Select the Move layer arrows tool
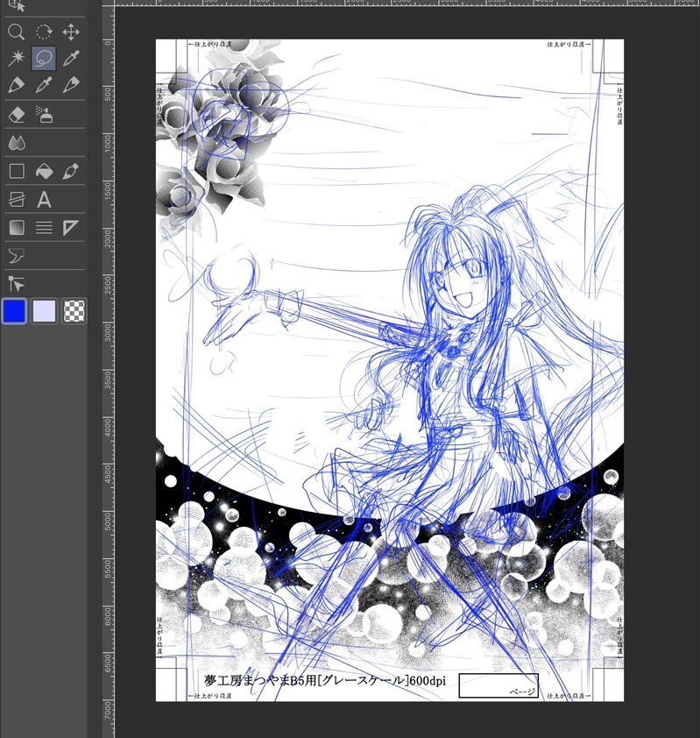Image resolution: width=700 pixels, height=738 pixels. [71, 32]
